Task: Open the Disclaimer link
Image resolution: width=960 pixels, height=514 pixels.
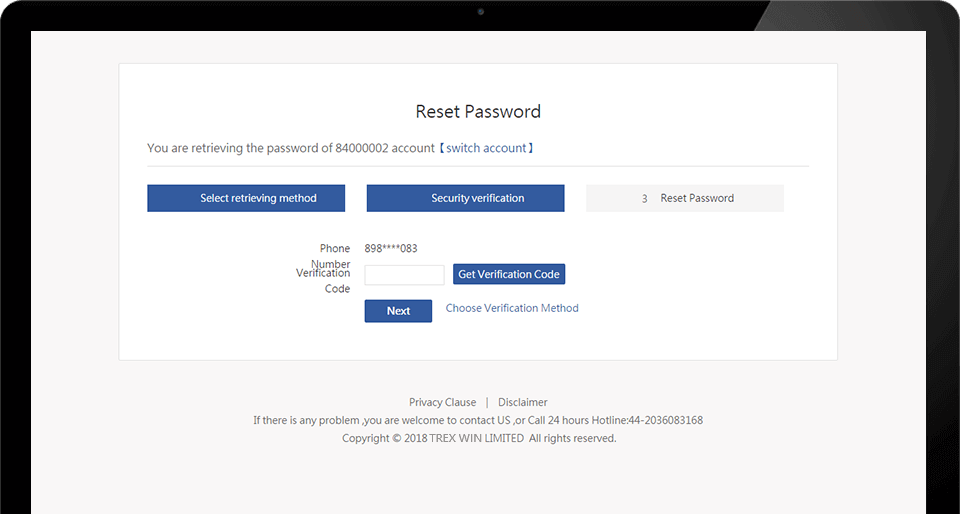Action: click(x=522, y=402)
